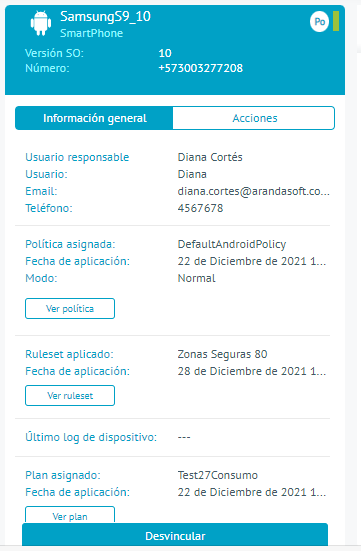Click the Zonas Seguras 80 ruleset value
361x551 pixels.
coord(222,354)
